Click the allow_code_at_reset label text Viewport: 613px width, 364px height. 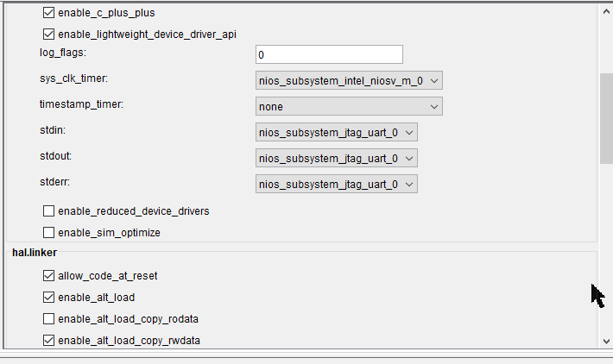[107, 276]
